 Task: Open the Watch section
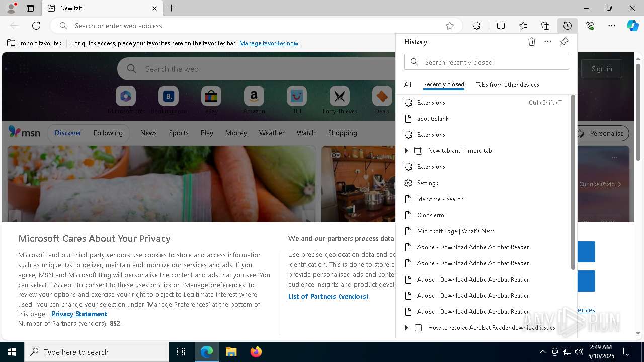(306, 133)
